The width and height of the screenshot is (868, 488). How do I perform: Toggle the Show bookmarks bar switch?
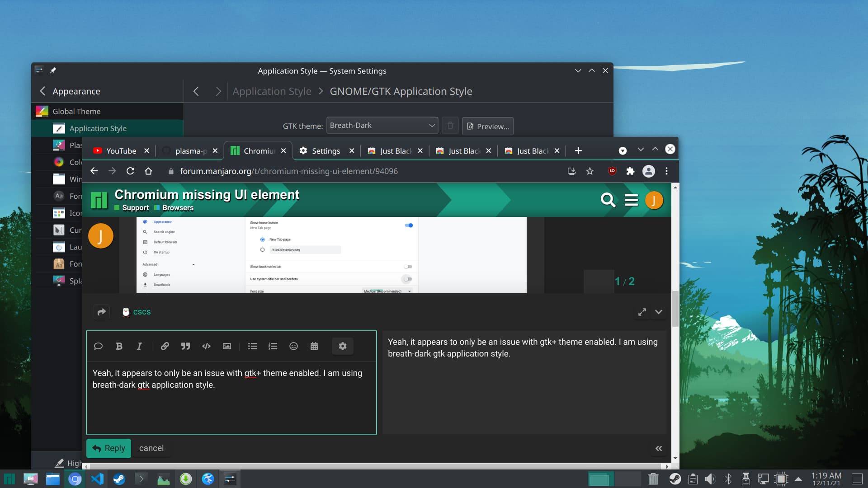pyautogui.click(x=408, y=267)
